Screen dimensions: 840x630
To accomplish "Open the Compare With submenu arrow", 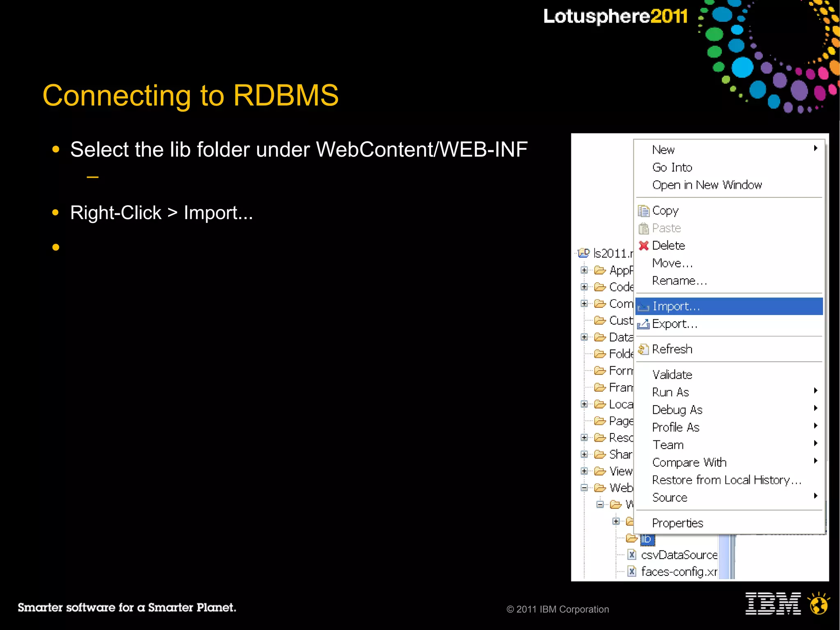I will tap(816, 461).
